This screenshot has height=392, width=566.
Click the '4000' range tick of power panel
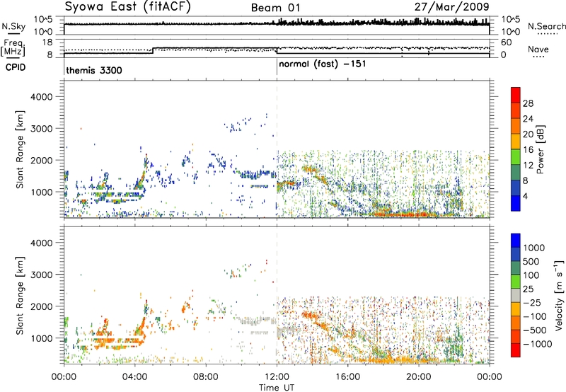[x=42, y=97]
